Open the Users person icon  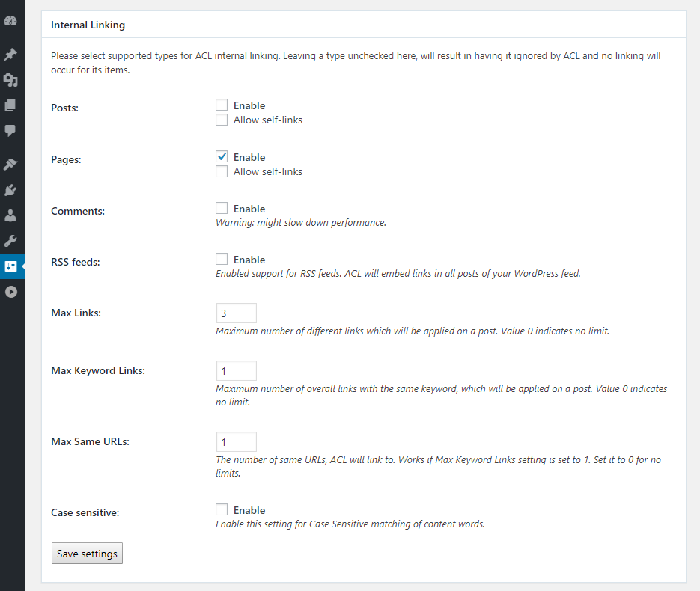(x=10, y=215)
